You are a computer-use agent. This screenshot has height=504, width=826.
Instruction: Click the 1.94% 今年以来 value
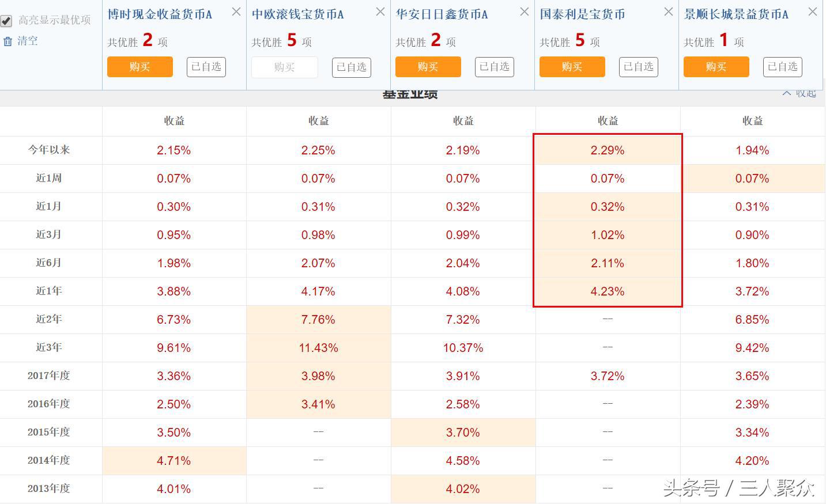[752, 150]
